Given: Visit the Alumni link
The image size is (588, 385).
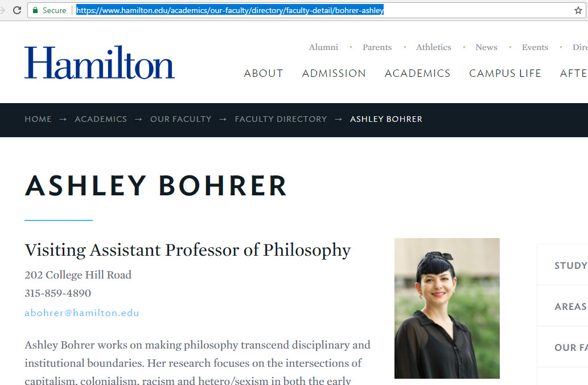Looking at the screenshot, I should 323,47.
